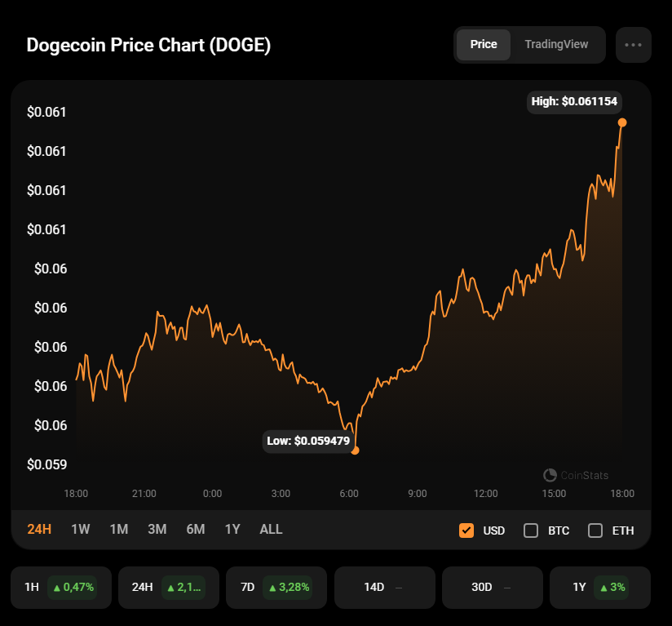Open the three-dot more options menu
Screen dimensions: 672x626
pyautogui.click(x=633, y=45)
